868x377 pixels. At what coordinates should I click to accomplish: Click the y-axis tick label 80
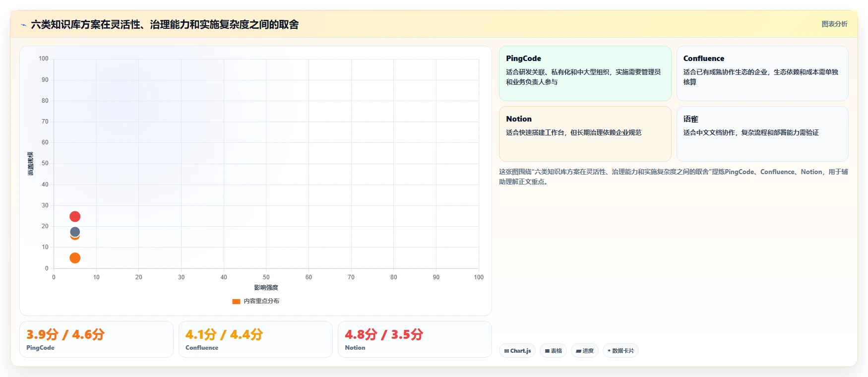coord(45,101)
